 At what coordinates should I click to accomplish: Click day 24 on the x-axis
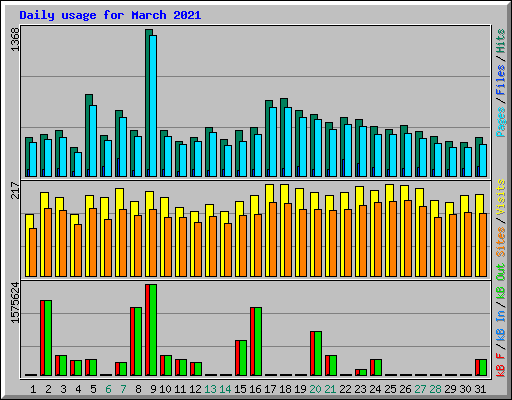tap(375, 389)
